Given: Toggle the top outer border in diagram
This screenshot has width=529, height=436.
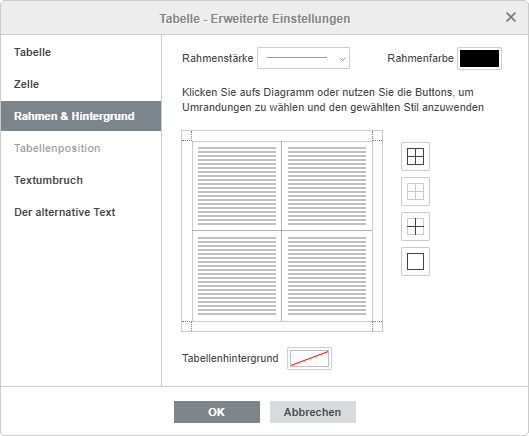Looking at the screenshot, I should tap(282, 141).
